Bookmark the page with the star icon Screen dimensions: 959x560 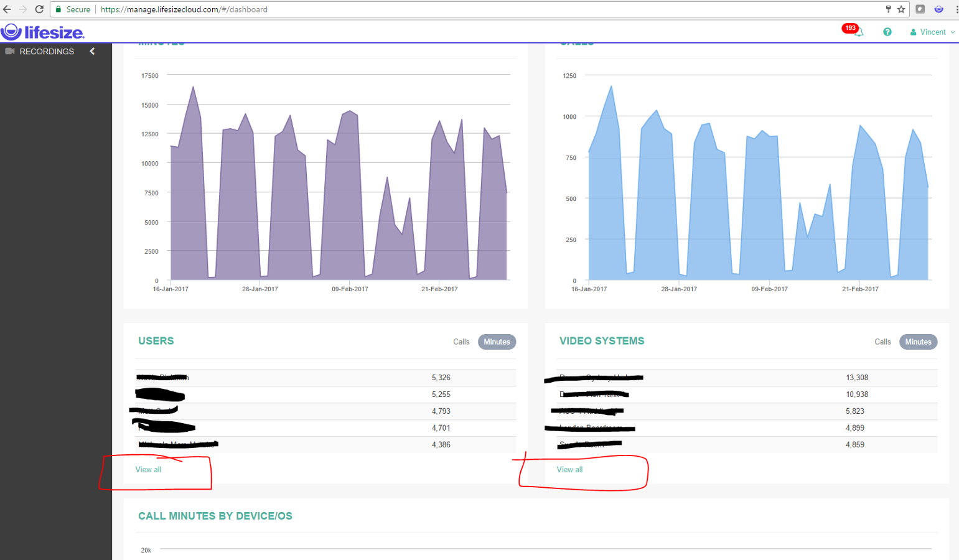(902, 9)
